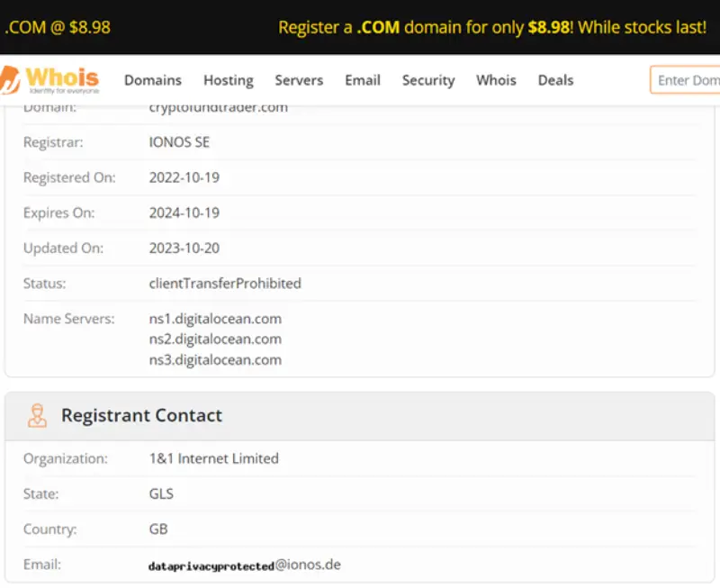720x588 pixels.
Task: Click ns2.digitalocean.com name server
Action: click(x=215, y=339)
